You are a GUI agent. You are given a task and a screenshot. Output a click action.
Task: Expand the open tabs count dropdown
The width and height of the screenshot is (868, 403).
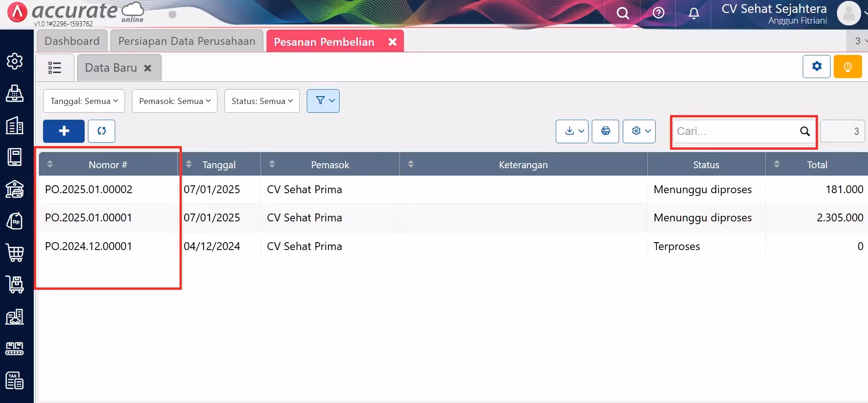[858, 41]
